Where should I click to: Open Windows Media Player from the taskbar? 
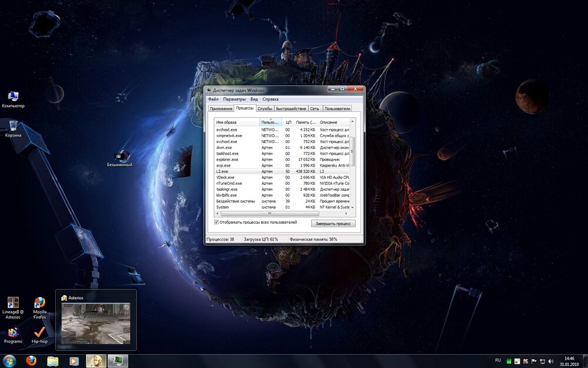click(74, 362)
